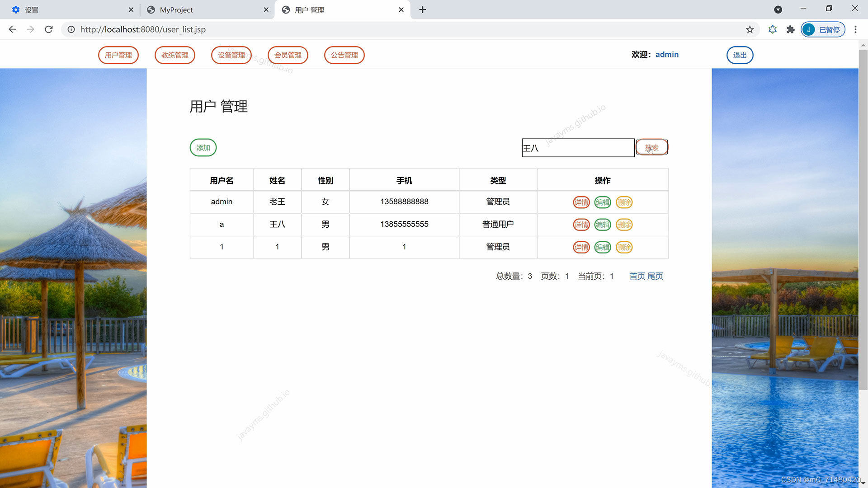Select the 用户 管理 browser tab
The image size is (868, 488).
[342, 9]
